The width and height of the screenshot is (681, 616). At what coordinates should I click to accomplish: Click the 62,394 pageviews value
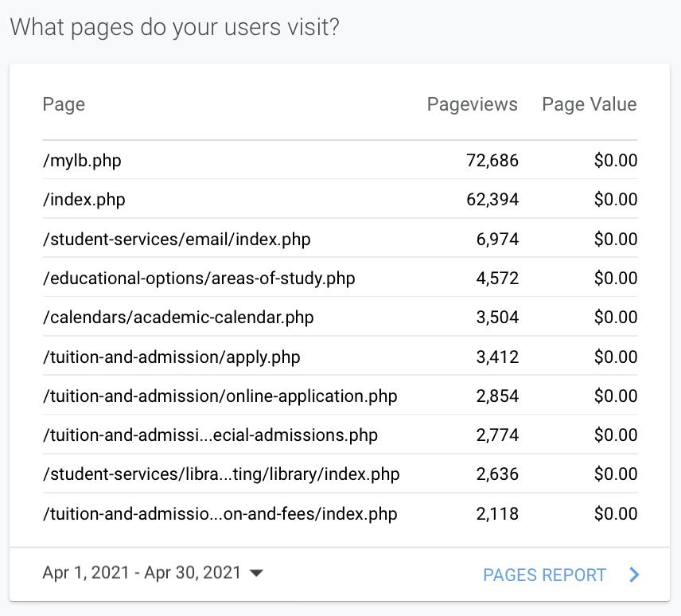pos(492,200)
